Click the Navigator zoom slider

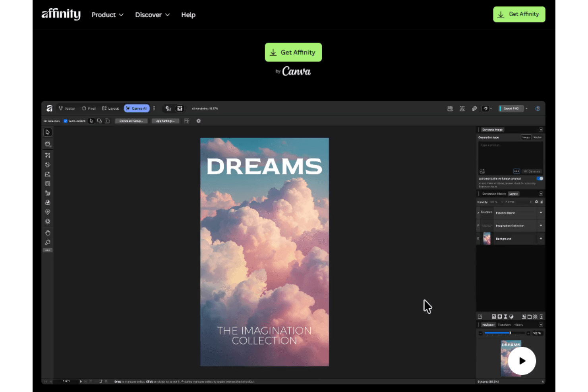[504, 333]
